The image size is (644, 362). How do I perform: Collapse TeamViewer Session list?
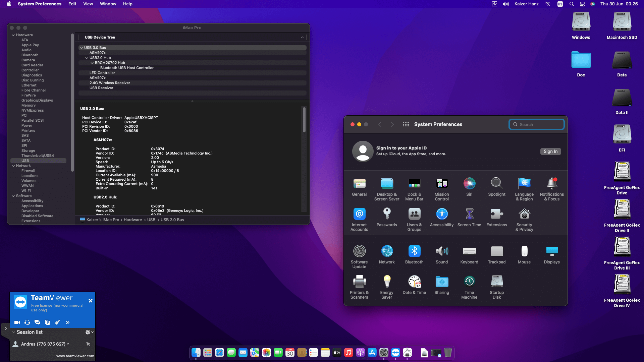[x=14, y=332]
